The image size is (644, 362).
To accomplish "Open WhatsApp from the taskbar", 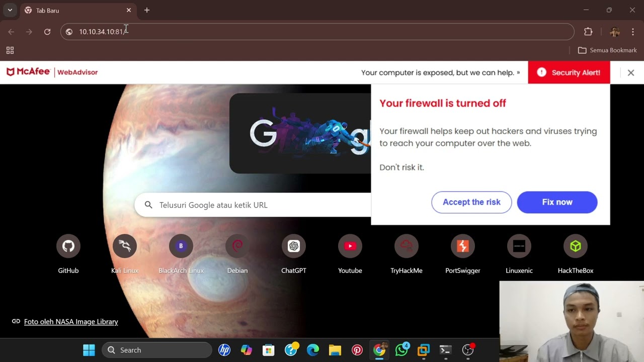I will tap(401, 350).
